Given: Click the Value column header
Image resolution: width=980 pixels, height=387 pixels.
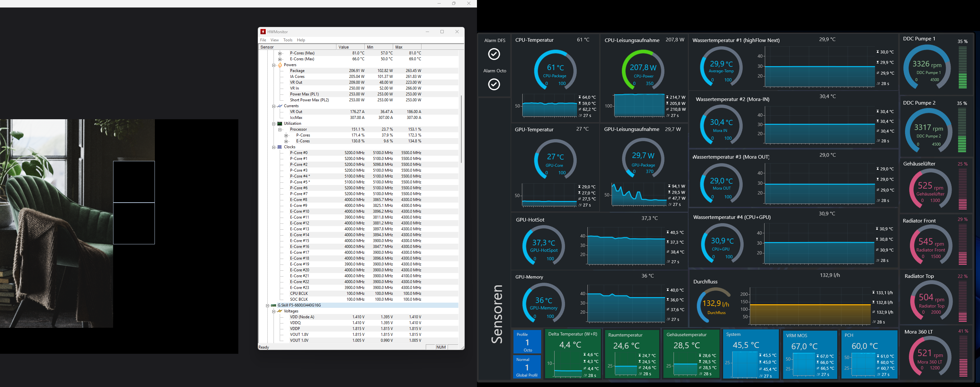Looking at the screenshot, I should point(350,47).
